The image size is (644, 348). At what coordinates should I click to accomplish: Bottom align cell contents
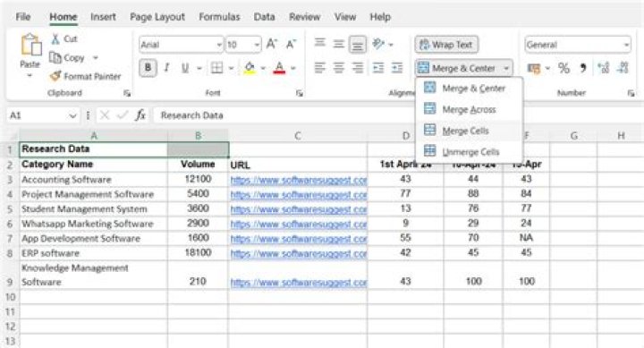[x=357, y=45]
